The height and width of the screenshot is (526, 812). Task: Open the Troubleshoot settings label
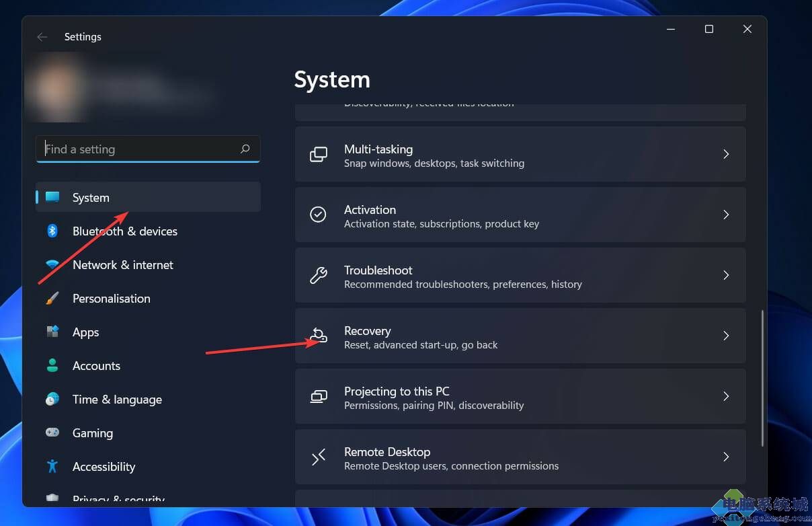[378, 270]
